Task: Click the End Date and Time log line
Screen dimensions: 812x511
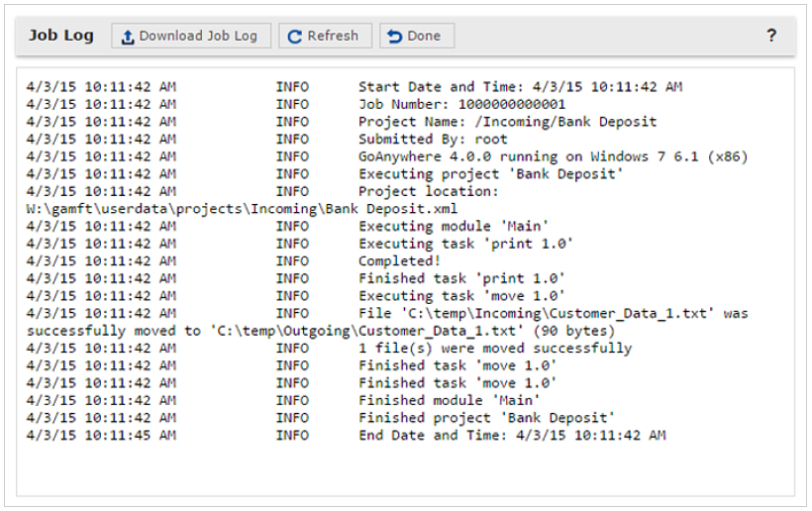Action: pos(346,435)
